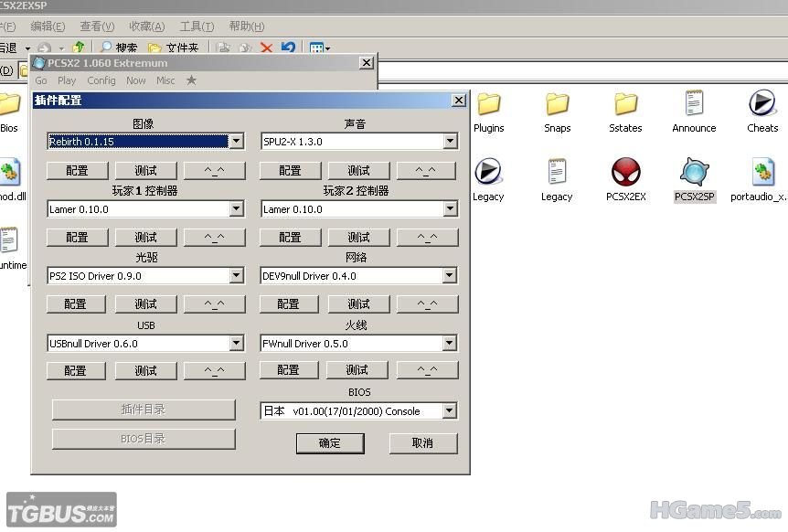Open the Plugins folder icon
The height and width of the screenshot is (532, 788).
pyautogui.click(x=488, y=104)
